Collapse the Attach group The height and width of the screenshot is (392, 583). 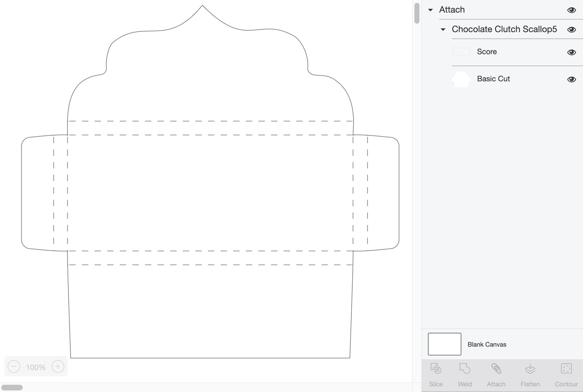pos(430,10)
